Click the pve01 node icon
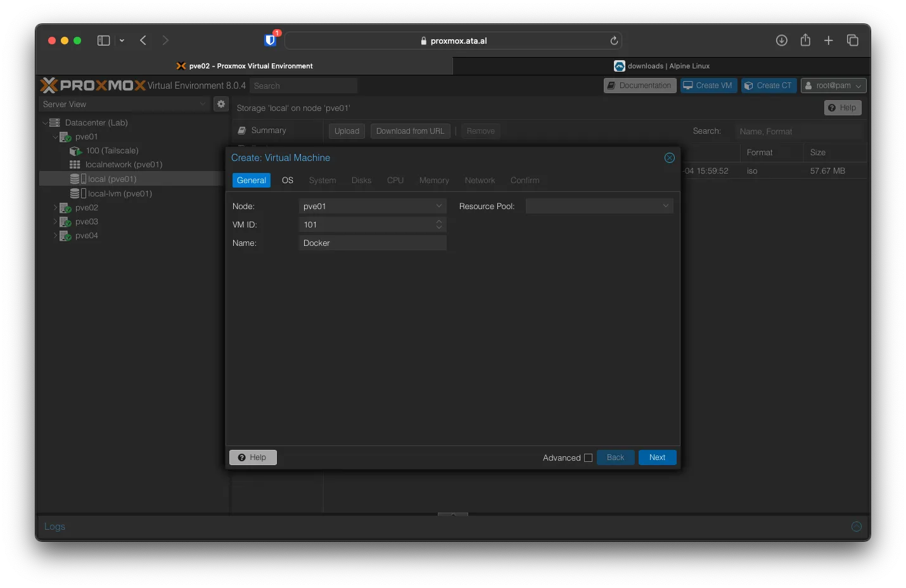The height and width of the screenshot is (588, 906). tap(65, 137)
